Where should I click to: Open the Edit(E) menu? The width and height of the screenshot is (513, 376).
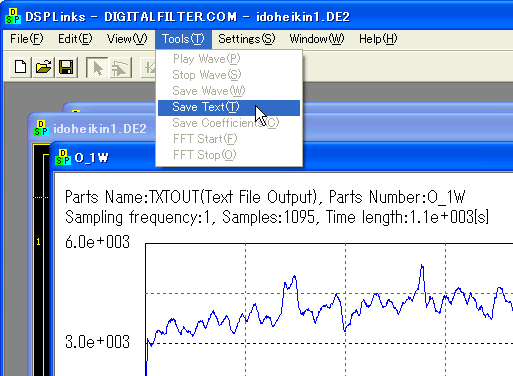pos(75,39)
